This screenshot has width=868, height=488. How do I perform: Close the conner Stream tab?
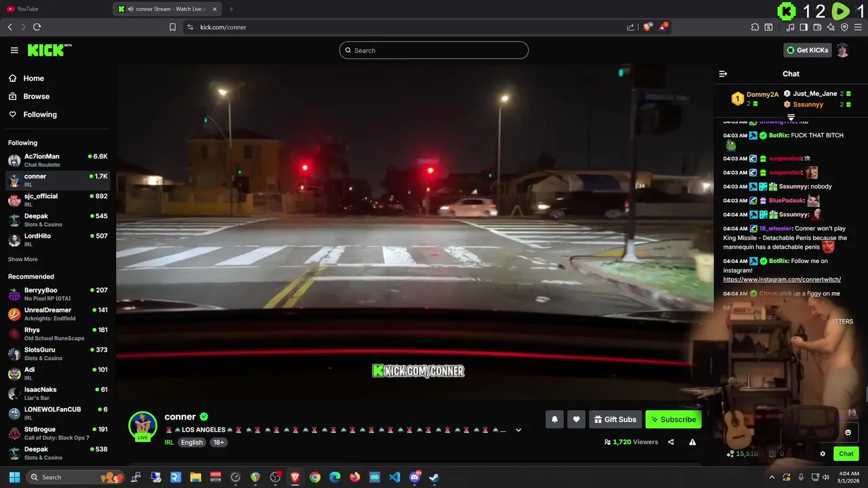point(215,9)
